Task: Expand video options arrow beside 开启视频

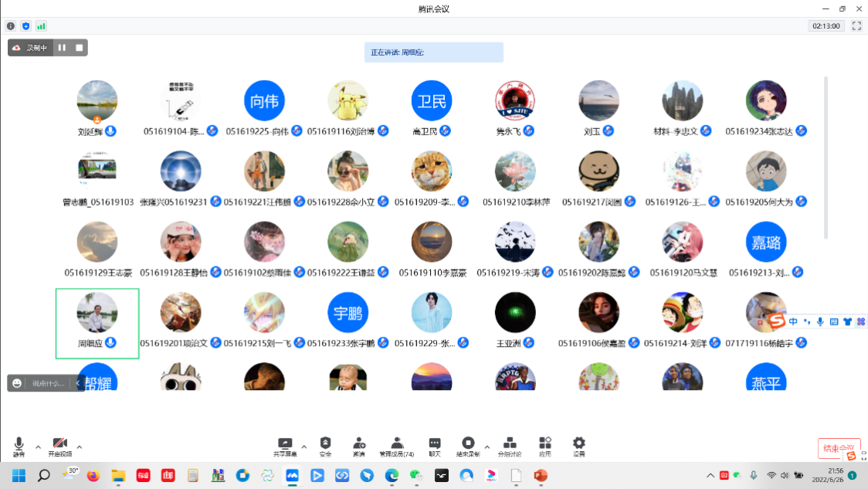Action: pyautogui.click(x=79, y=447)
